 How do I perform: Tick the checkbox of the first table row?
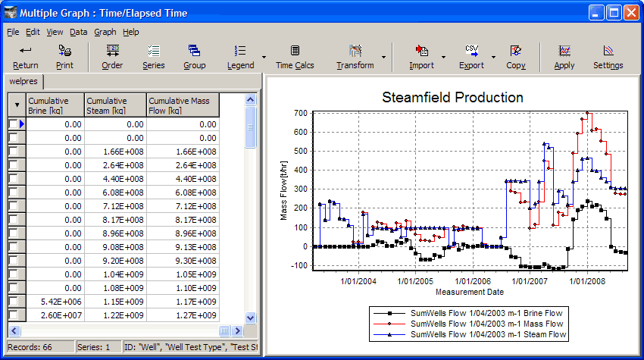tap(13, 124)
